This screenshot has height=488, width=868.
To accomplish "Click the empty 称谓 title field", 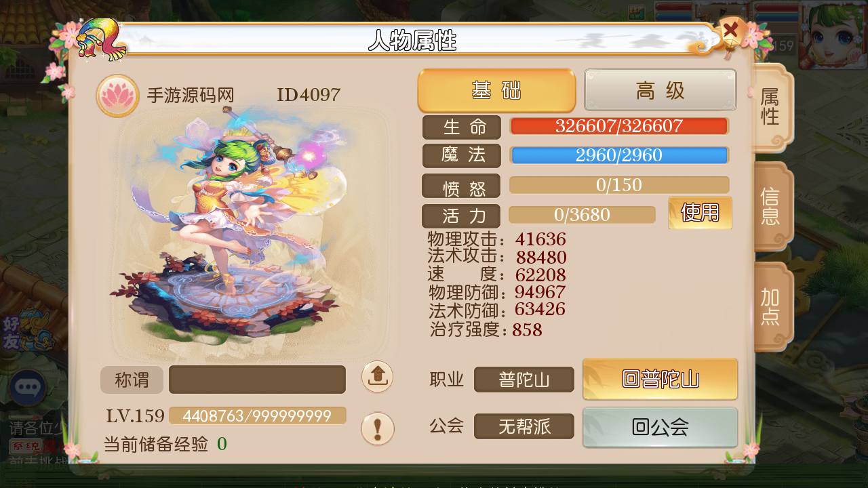I will 257,380.
